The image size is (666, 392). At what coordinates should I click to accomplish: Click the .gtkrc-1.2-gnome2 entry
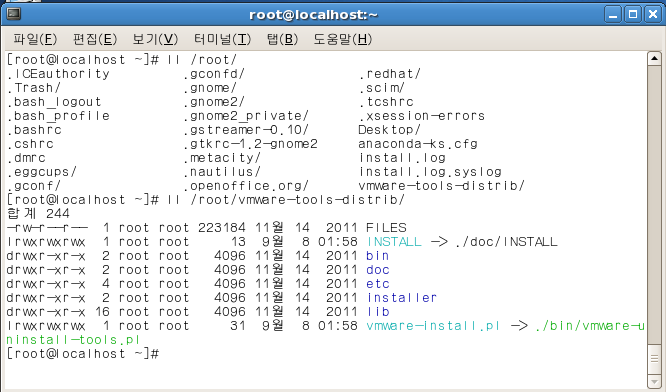pos(251,144)
